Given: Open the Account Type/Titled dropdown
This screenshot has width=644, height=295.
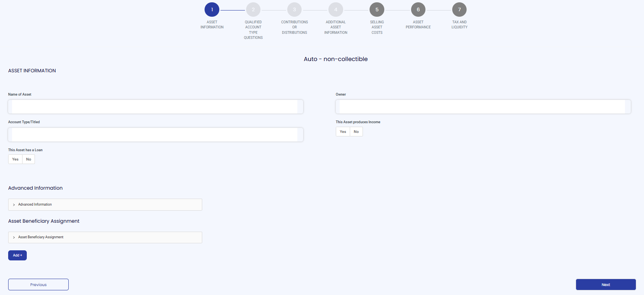Looking at the screenshot, I should 155,134.
